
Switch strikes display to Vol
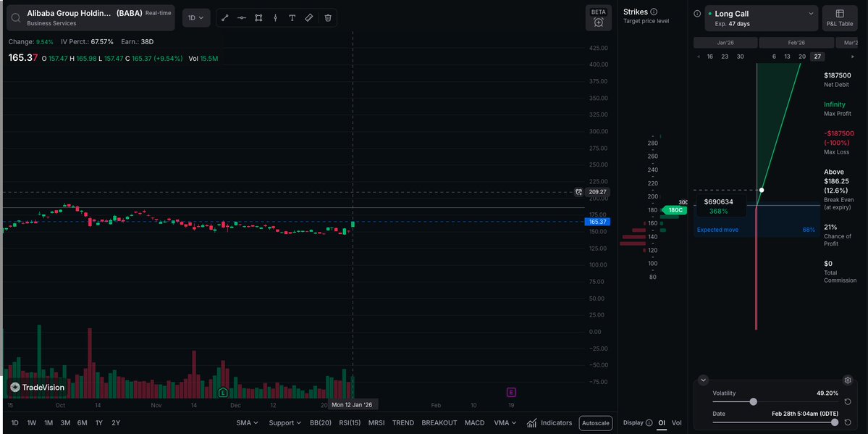(676, 423)
